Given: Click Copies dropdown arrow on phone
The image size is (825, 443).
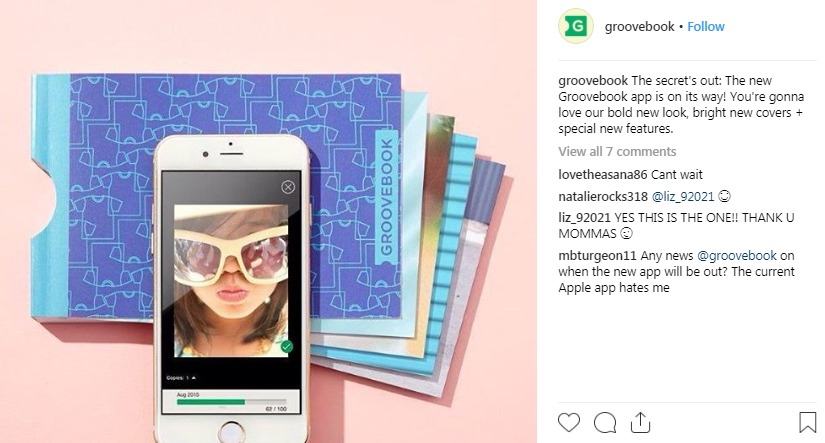Looking at the screenshot, I should click(x=194, y=378).
